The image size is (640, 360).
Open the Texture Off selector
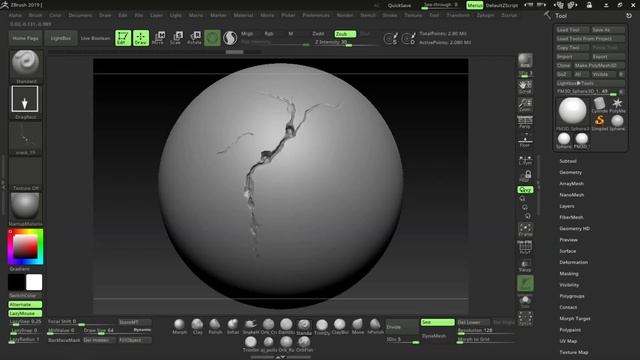(25, 173)
